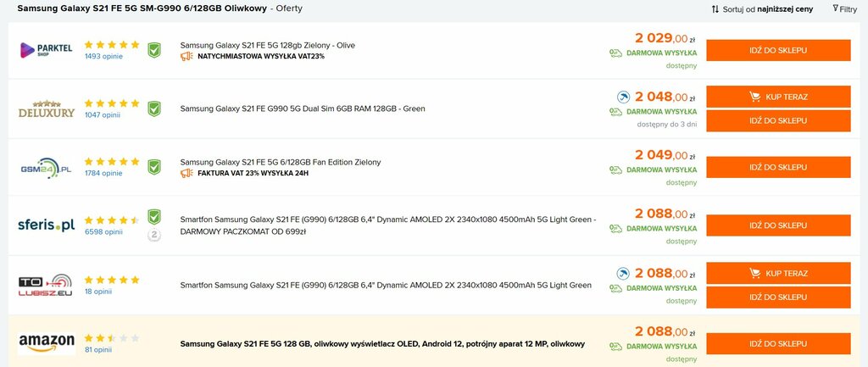Open offer titled Samsung Galaxy S21 FE 5G 128gb Zielony - Olive

click(267, 46)
